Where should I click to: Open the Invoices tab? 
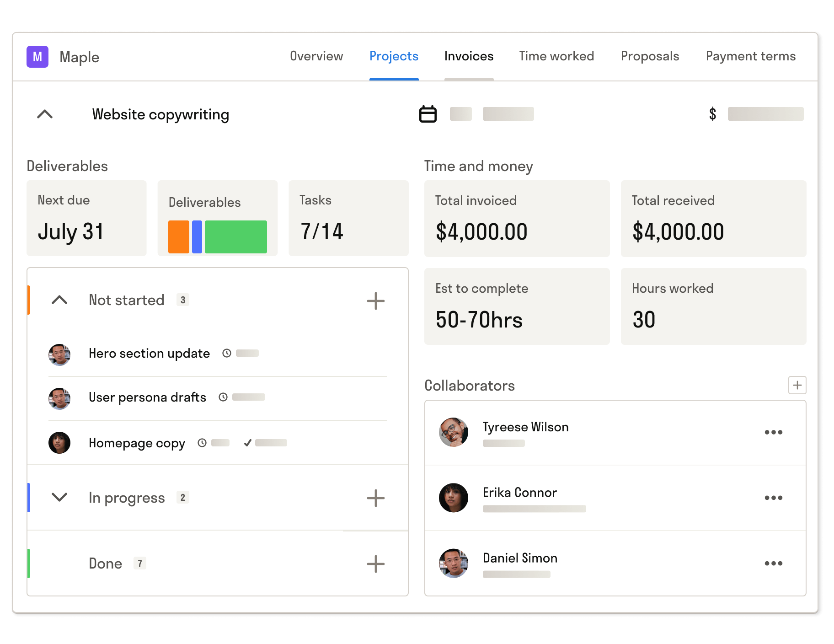coord(469,56)
